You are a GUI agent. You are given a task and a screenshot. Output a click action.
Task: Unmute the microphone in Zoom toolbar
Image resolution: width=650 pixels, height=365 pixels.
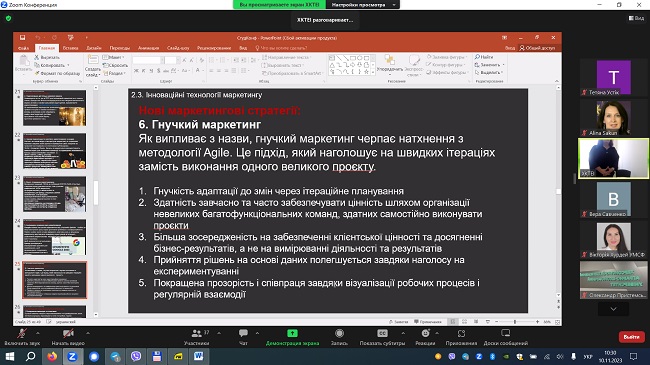click(22, 333)
